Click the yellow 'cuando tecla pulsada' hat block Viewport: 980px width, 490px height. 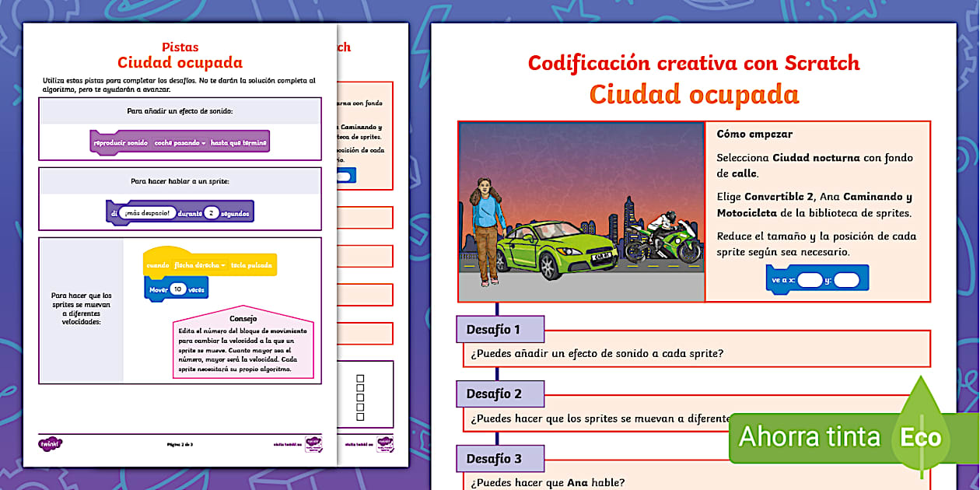pyautogui.click(x=210, y=264)
